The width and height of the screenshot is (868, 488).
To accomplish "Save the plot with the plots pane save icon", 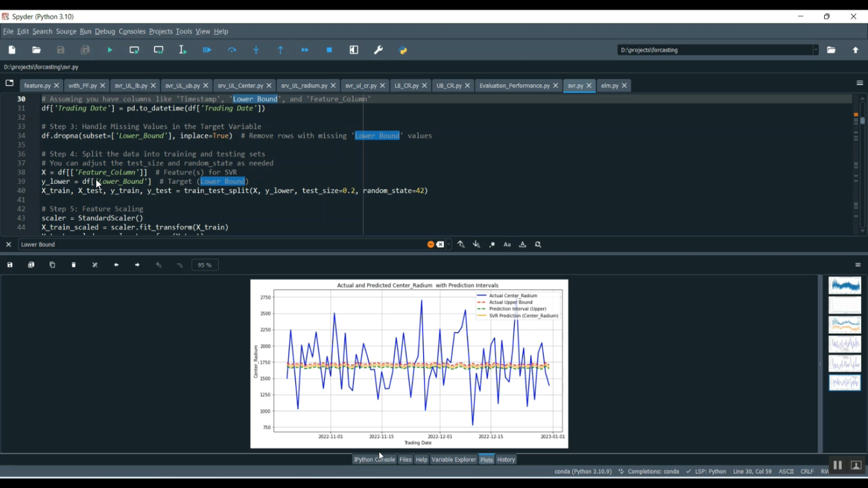I will pos(10,265).
